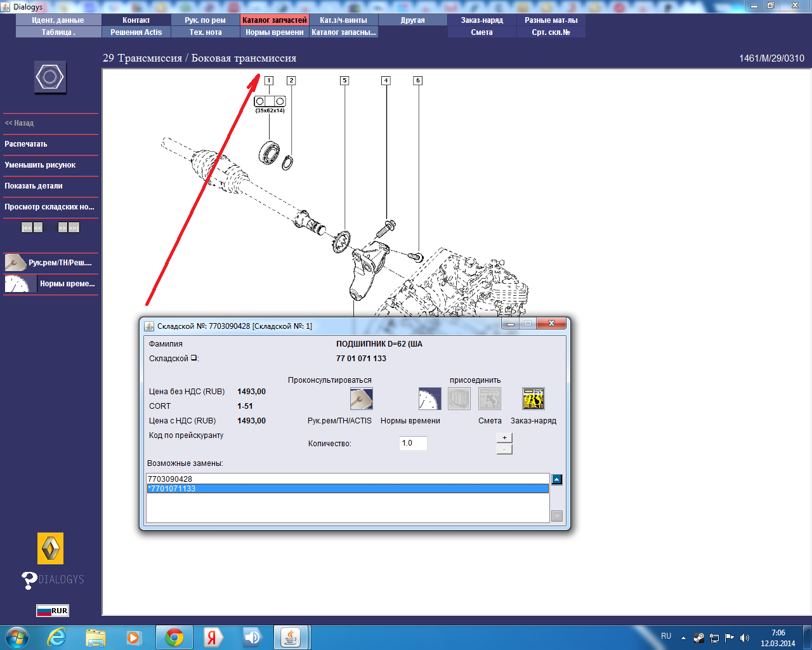Open Нормы времени gauge icon in dialog

coord(429,399)
